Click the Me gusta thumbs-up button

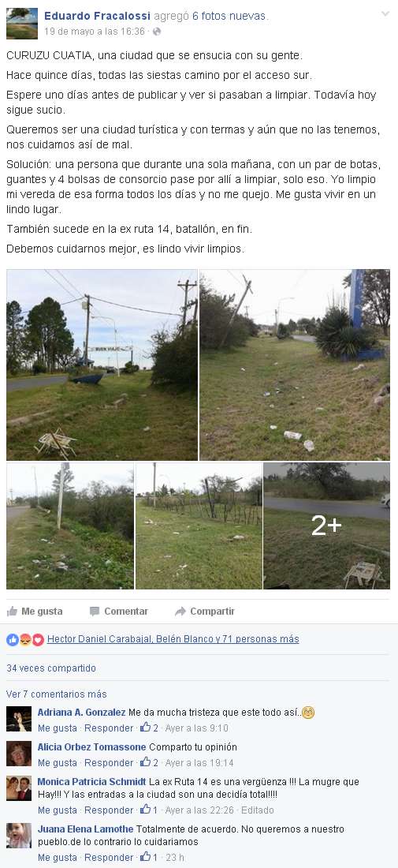34,611
